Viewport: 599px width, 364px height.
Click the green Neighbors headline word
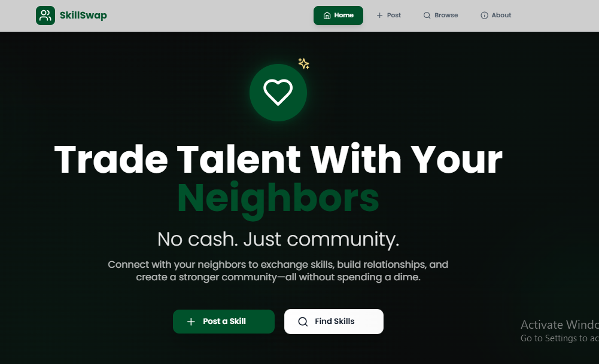(x=278, y=199)
